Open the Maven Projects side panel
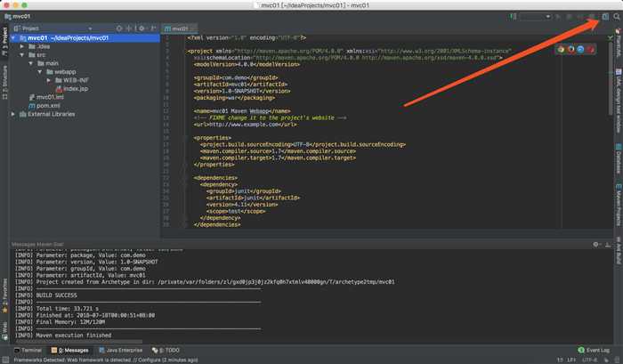 point(619,205)
